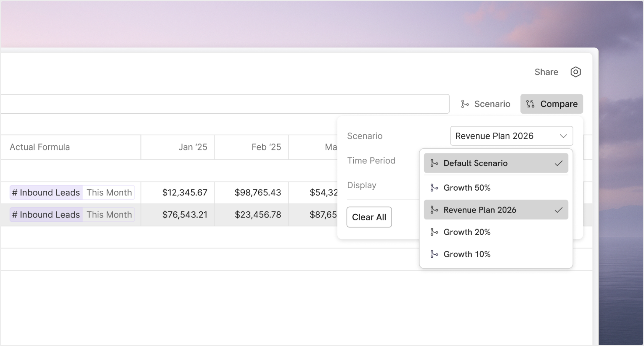The height and width of the screenshot is (346, 644).
Task: Click the wide search input field
Action: (x=225, y=104)
